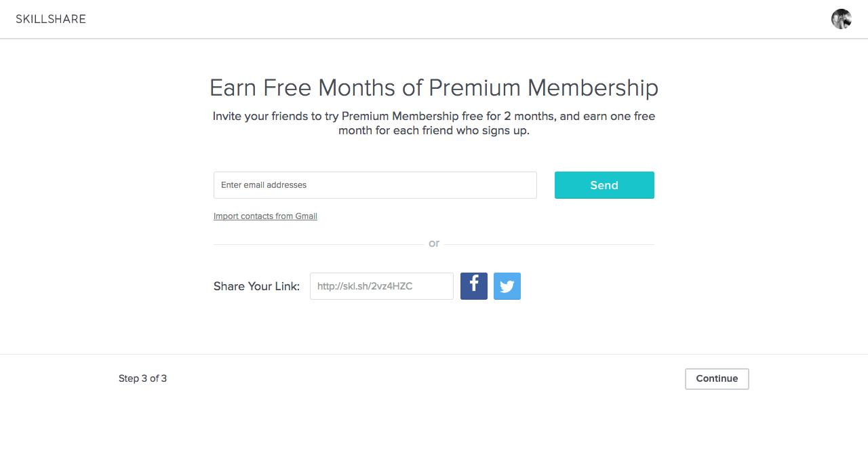This screenshot has width=868, height=476.
Task: Click the Send button
Action: pyautogui.click(x=604, y=185)
